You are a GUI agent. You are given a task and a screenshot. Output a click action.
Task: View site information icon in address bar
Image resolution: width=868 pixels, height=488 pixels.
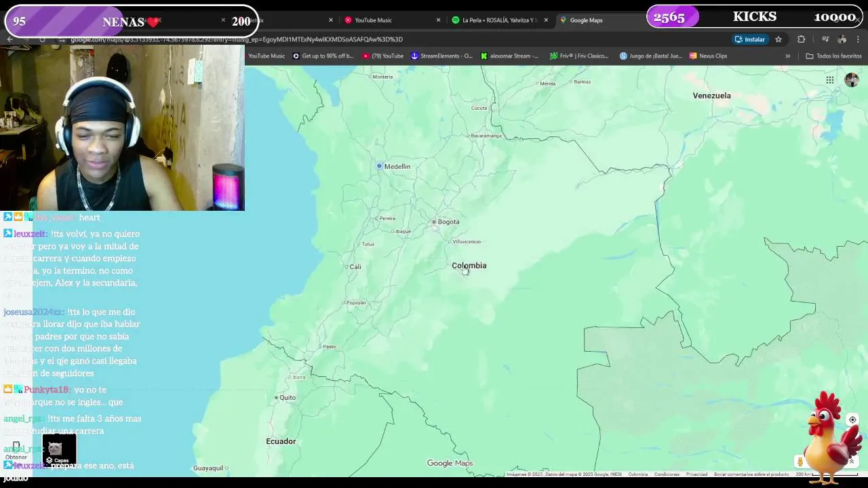pos(62,39)
